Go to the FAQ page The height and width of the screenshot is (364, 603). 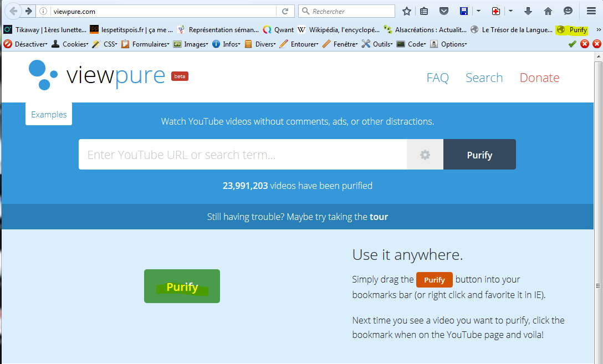(437, 78)
